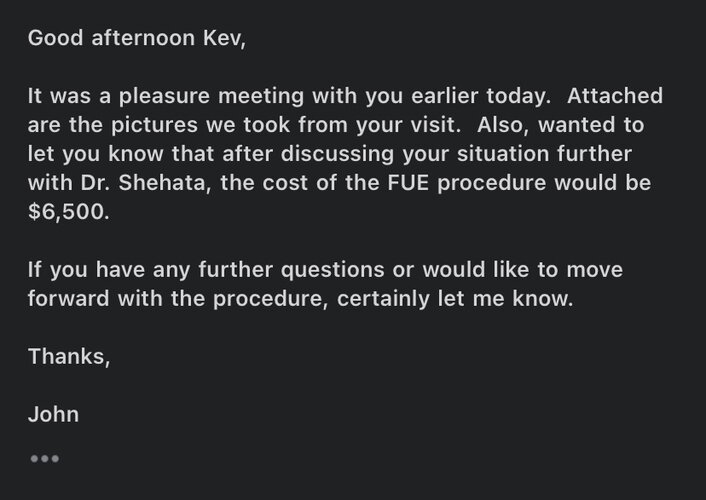Click the phrase "further questions"
Image resolution: width=706 pixels, height=500 pixels.
[x=291, y=269]
